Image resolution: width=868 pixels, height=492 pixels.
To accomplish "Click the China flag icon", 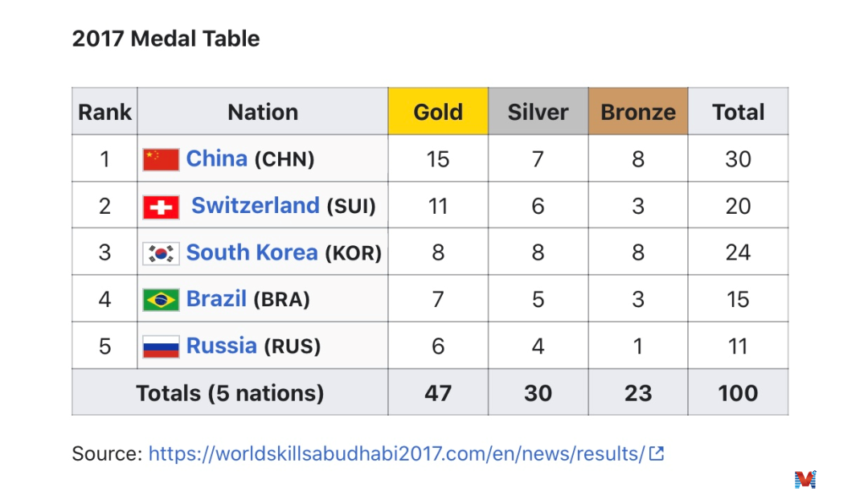I will coord(161,159).
